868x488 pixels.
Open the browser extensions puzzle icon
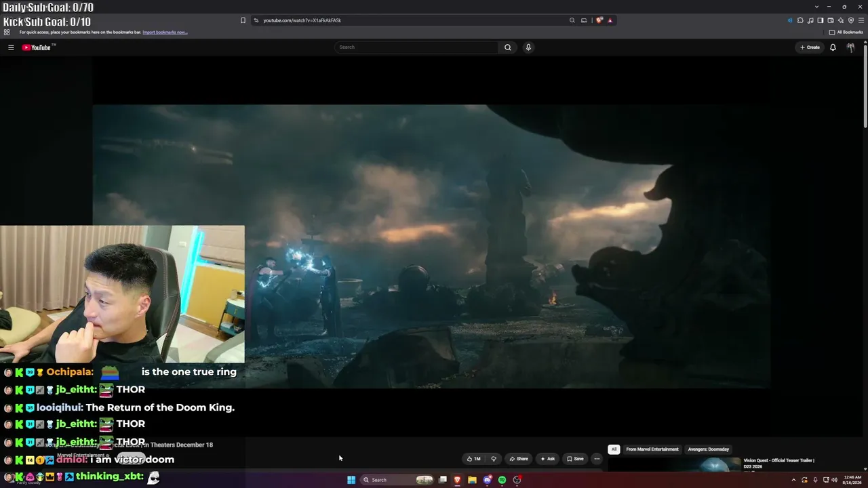[x=800, y=20]
